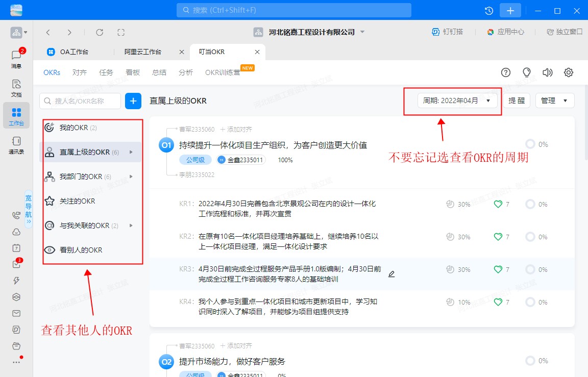Screen dimensions: 588x377
Task: Click the 提醒 button
Action: [517, 101]
